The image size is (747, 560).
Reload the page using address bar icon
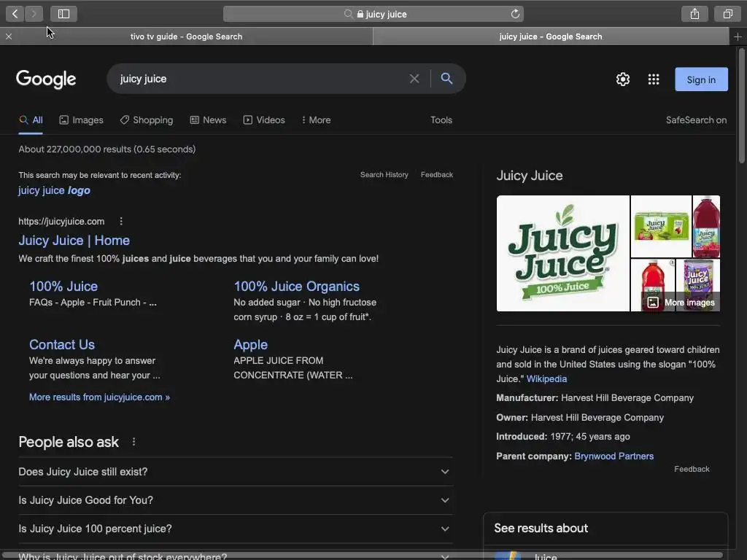(515, 14)
